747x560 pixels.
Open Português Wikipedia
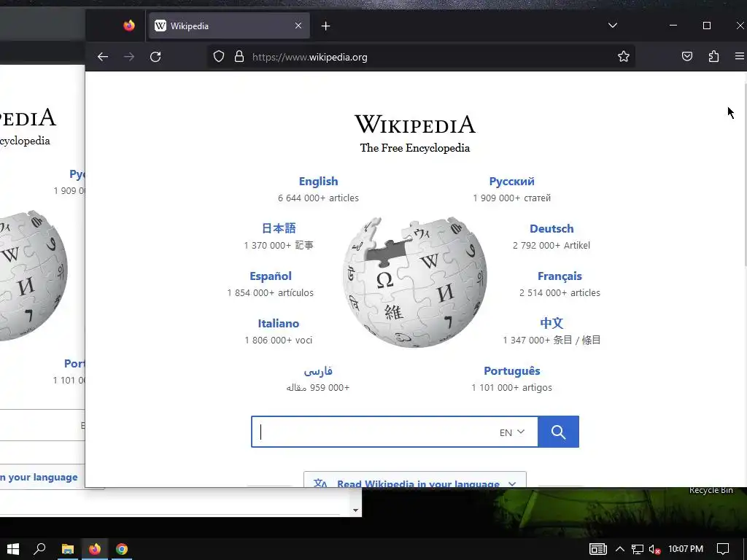[x=512, y=371]
